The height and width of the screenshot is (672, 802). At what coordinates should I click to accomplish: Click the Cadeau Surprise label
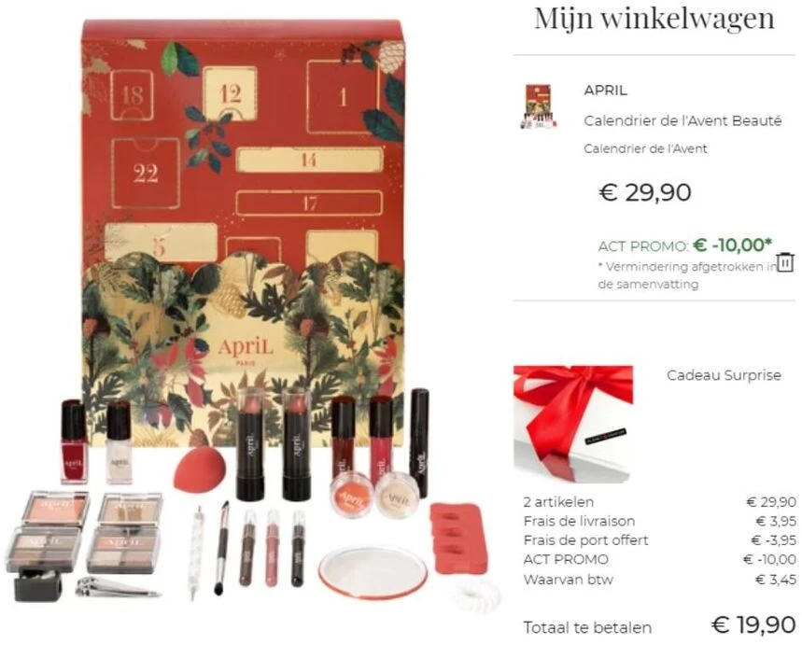724,375
